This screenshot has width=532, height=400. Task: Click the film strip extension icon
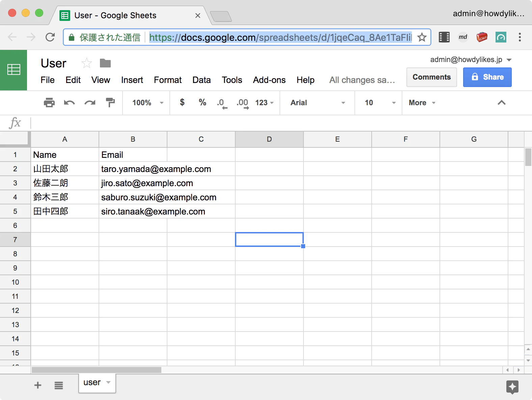(x=444, y=37)
